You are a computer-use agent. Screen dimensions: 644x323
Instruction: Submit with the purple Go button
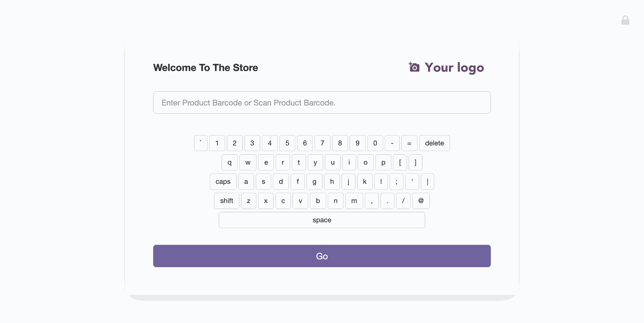[322, 256]
